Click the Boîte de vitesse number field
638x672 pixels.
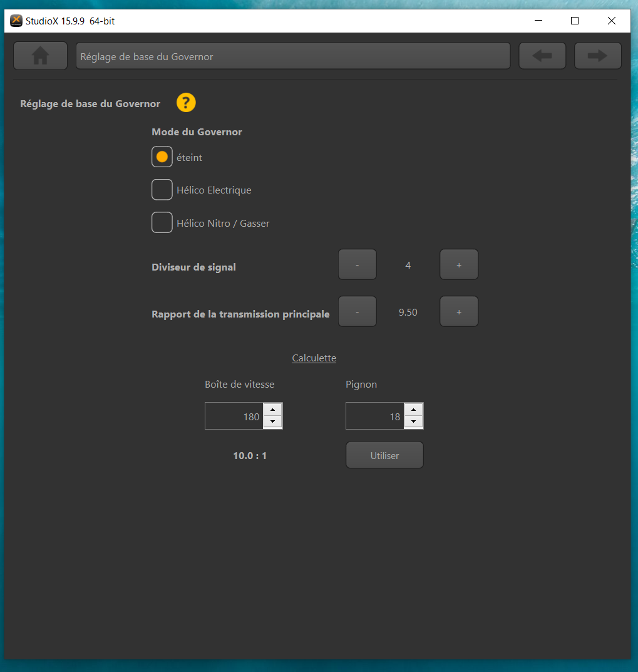tap(234, 416)
